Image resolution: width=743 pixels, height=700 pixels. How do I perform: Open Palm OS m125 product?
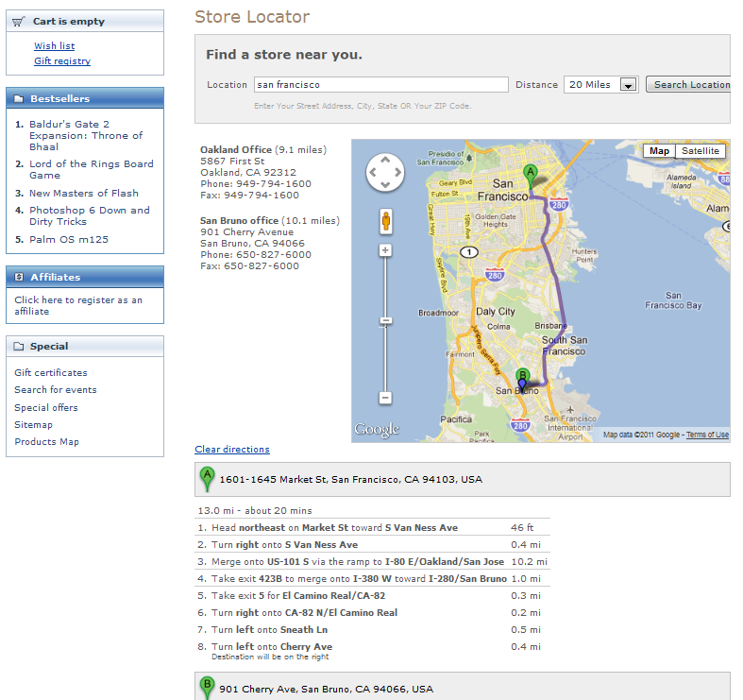[x=69, y=240]
